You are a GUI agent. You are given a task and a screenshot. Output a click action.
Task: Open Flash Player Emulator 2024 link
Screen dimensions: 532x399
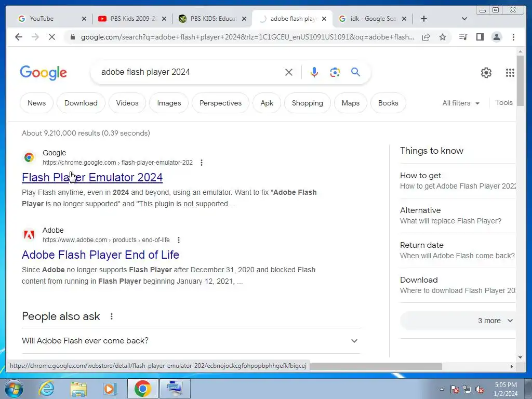click(92, 178)
